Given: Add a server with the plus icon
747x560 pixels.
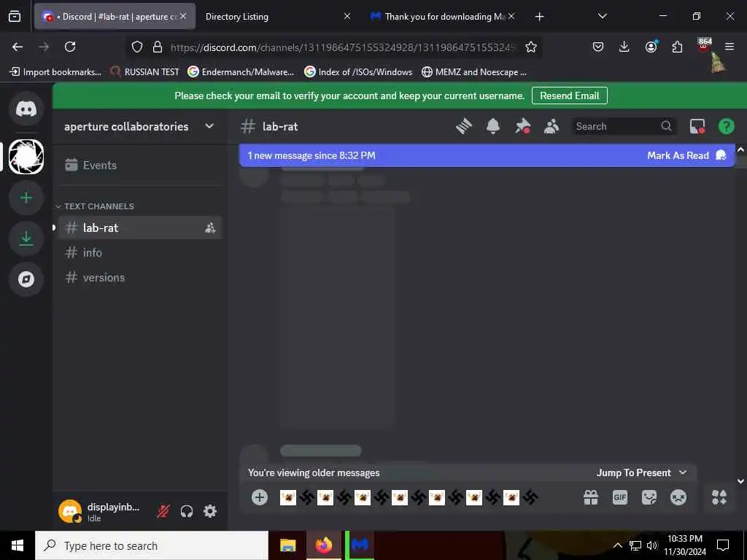Looking at the screenshot, I should [x=26, y=198].
